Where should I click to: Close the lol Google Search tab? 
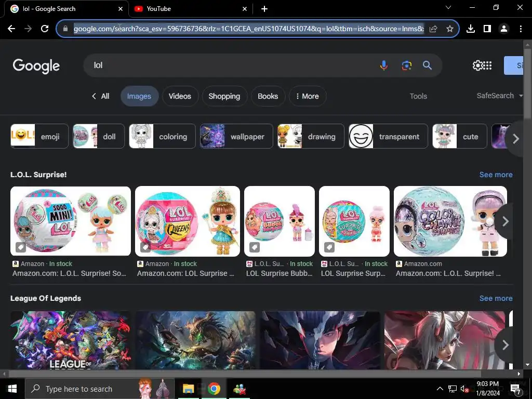tap(121, 9)
